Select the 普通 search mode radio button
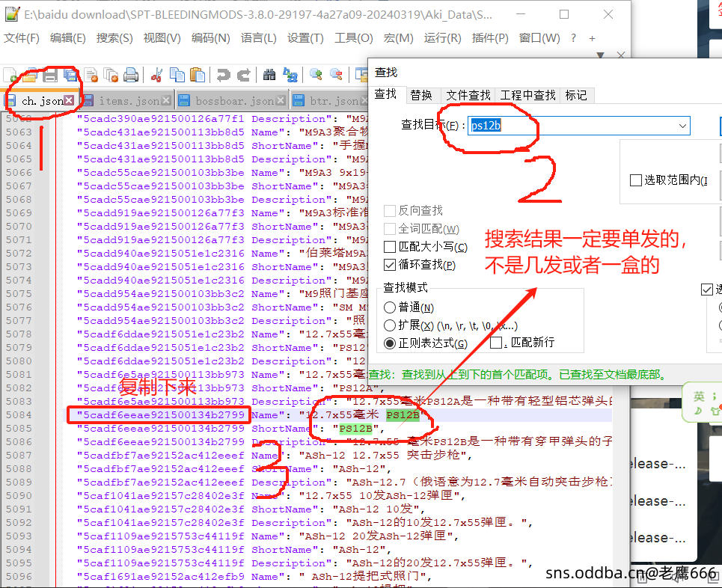 tap(389, 307)
